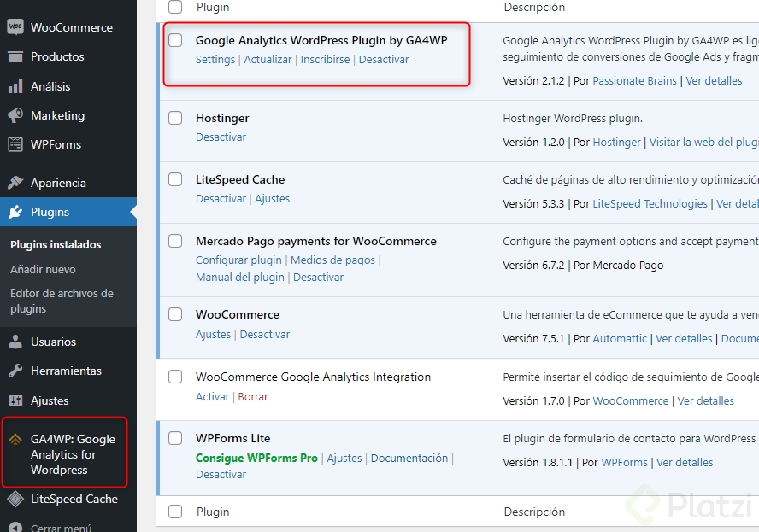Choose Añadir nuevo under Plugins
Viewport: 759px width, 532px height.
(43, 269)
